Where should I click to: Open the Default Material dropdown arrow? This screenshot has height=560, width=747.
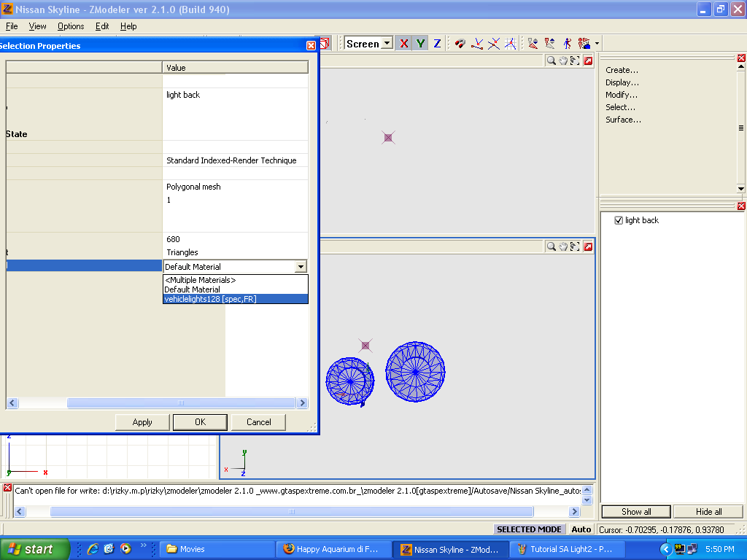pos(301,267)
